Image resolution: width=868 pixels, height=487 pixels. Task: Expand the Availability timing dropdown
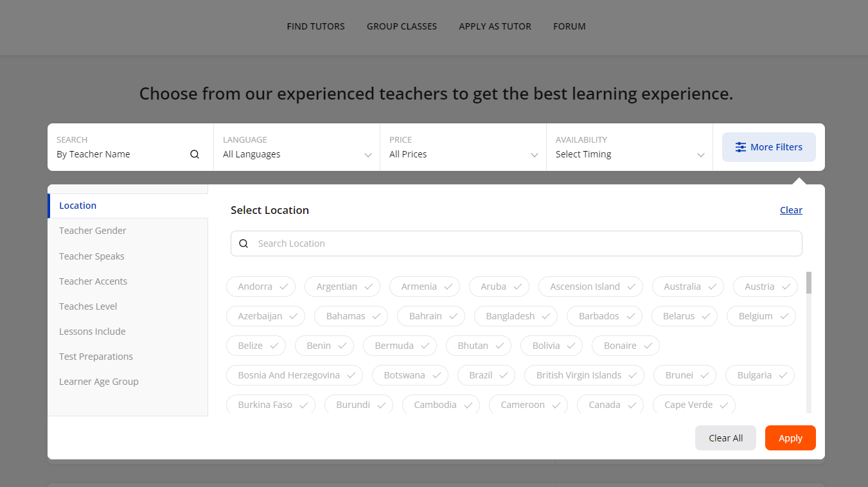click(630, 147)
